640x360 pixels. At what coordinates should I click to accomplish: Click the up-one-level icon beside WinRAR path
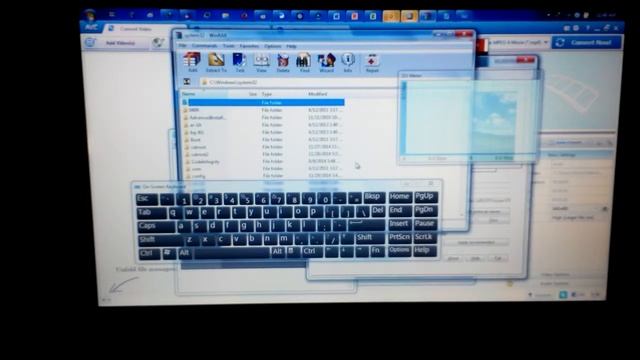tap(187, 82)
